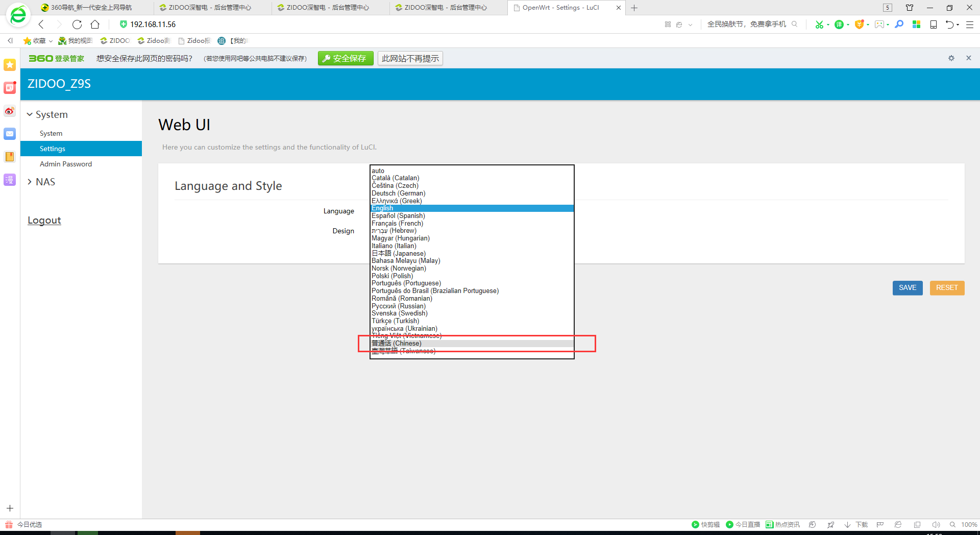980x535 pixels.
Task: Click the SAVE button
Action: (x=907, y=288)
